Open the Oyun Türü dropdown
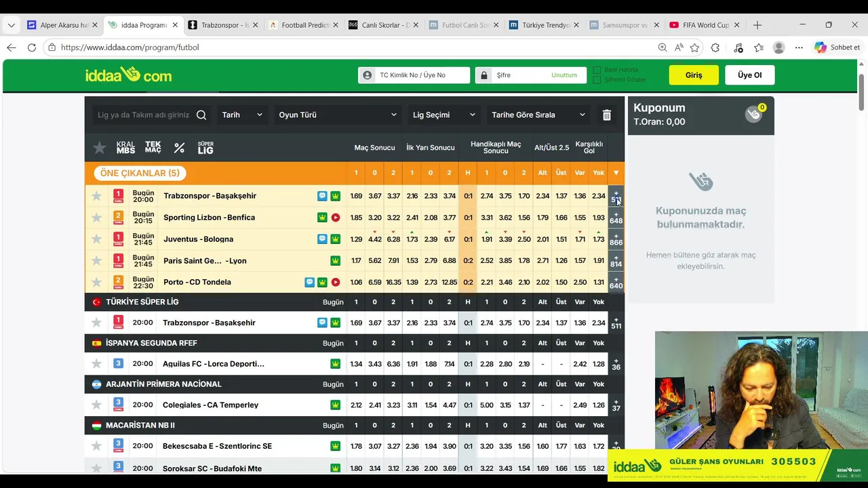 click(337, 115)
